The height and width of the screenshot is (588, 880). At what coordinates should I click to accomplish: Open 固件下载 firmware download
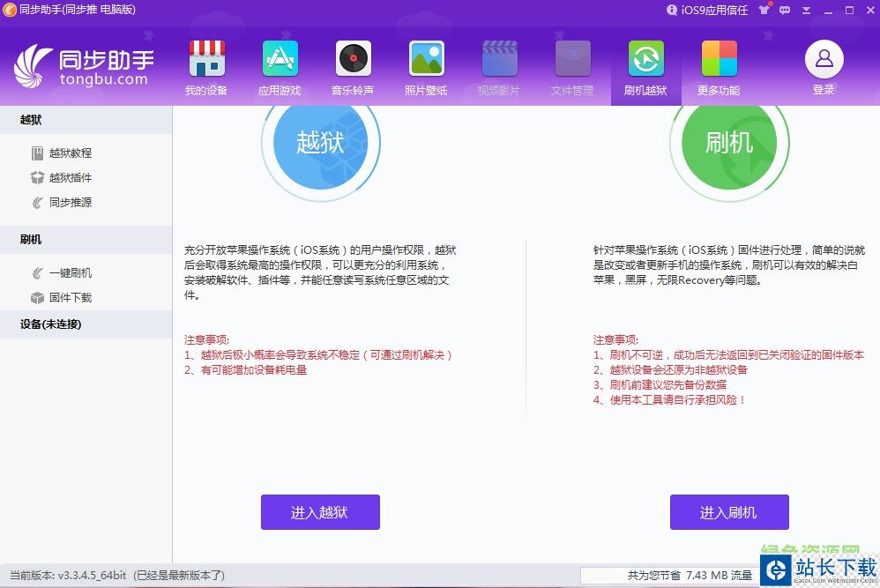coord(70,298)
